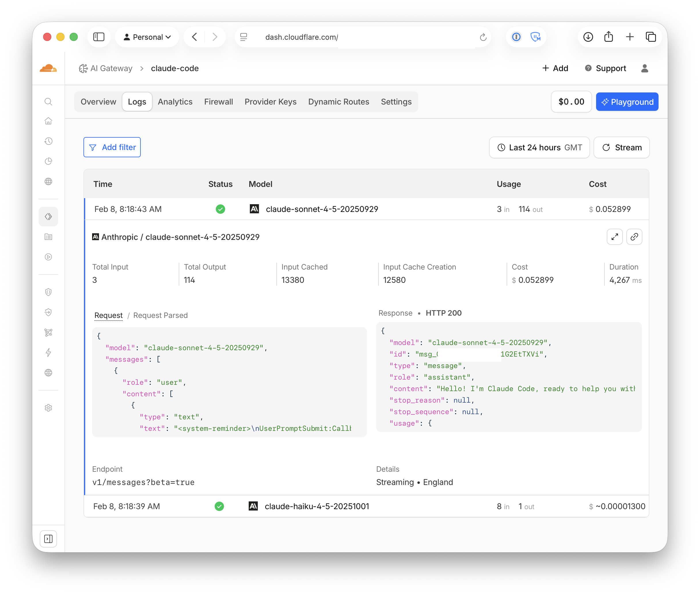700x595 pixels.
Task: Open the account user menu top right
Action: [644, 68]
